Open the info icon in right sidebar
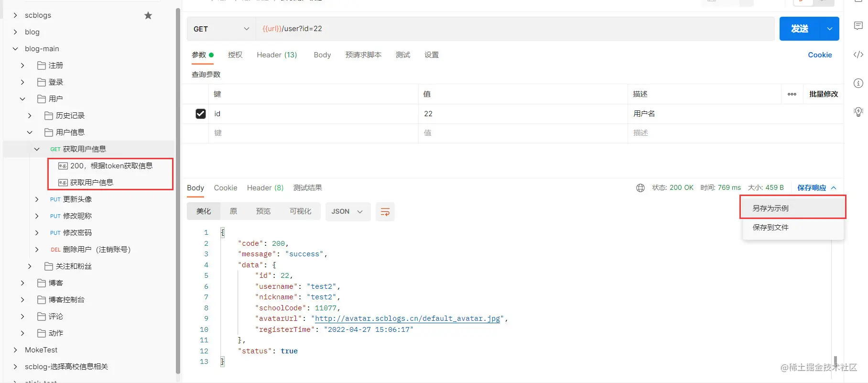The image size is (868, 383). click(x=858, y=83)
